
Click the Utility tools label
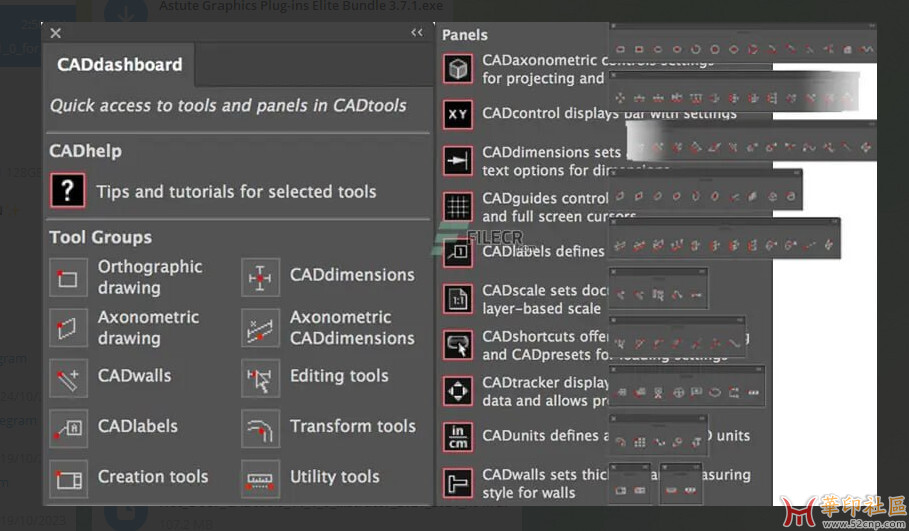pos(334,477)
